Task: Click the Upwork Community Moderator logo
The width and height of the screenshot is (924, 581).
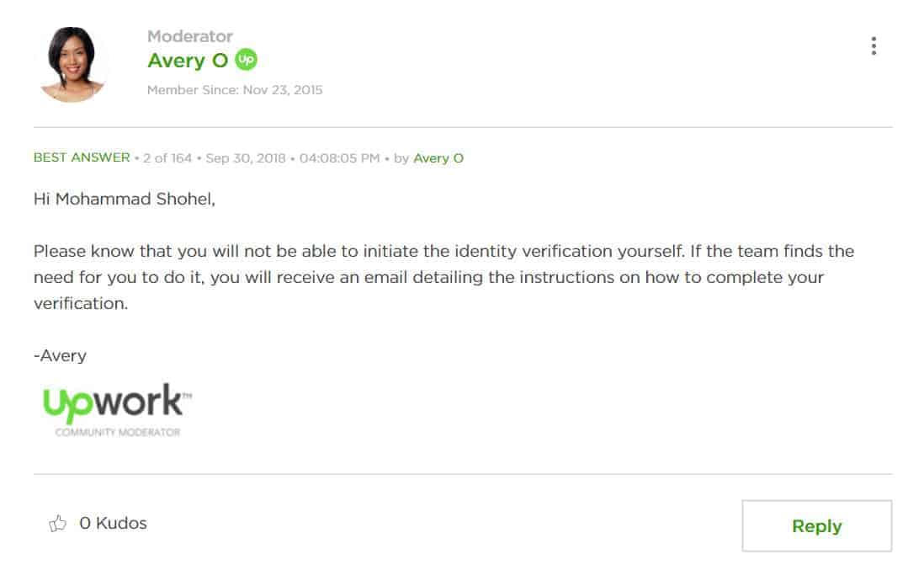Action: (117, 410)
